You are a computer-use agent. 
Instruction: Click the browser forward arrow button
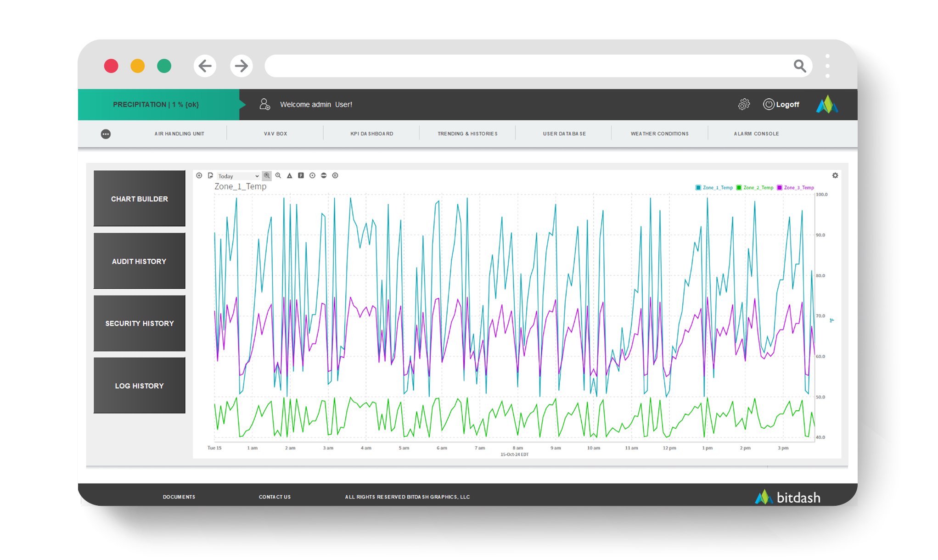pyautogui.click(x=242, y=66)
